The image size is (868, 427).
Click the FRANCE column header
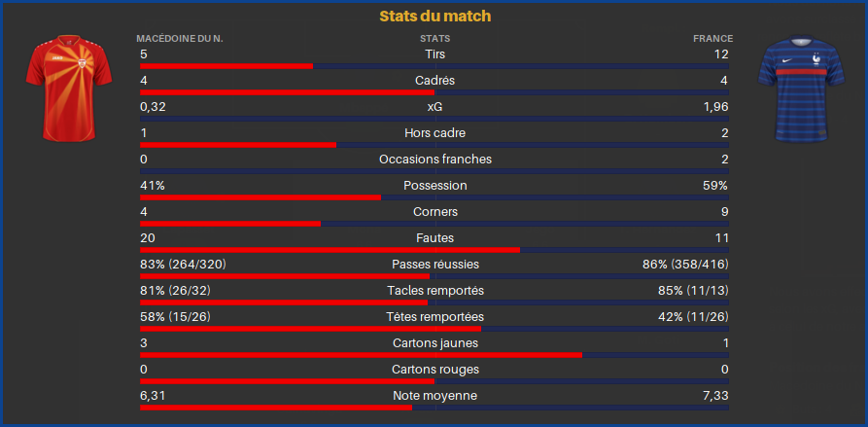[x=713, y=39]
